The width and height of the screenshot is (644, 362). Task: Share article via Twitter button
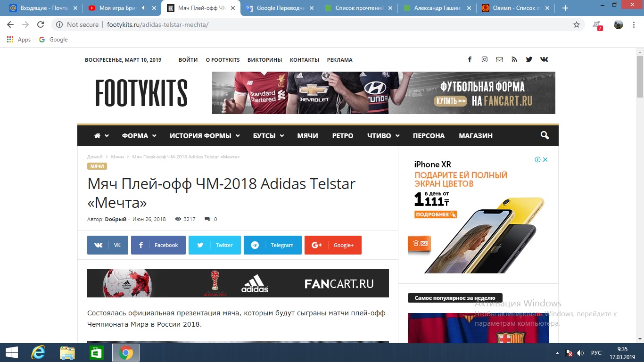(x=215, y=245)
